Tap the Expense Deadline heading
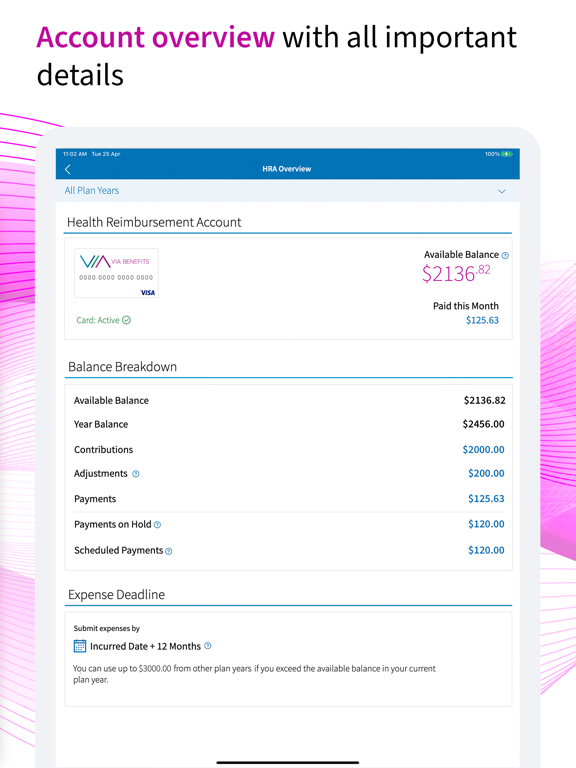The width and height of the screenshot is (576, 768). point(117,595)
